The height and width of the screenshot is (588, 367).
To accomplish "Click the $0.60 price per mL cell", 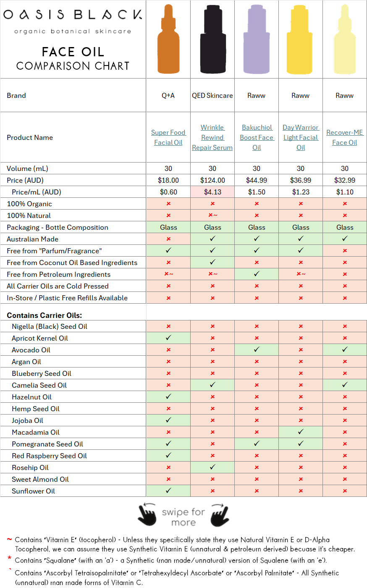I will click(168, 192).
